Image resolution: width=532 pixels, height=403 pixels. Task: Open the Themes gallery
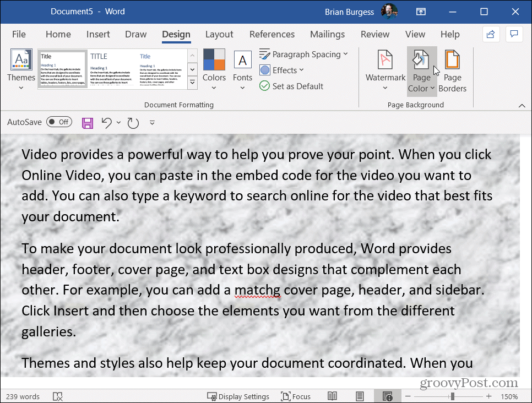click(x=21, y=69)
